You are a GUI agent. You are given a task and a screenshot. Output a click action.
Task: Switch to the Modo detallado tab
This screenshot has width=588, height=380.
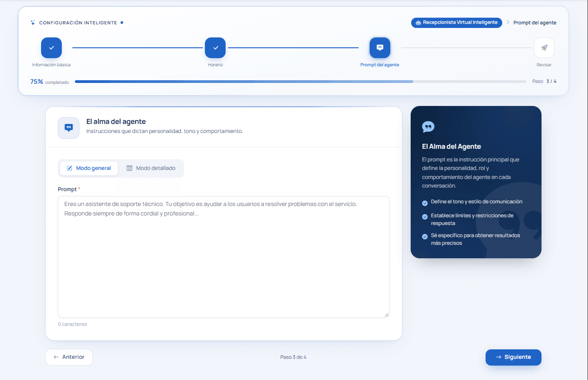click(151, 168)
